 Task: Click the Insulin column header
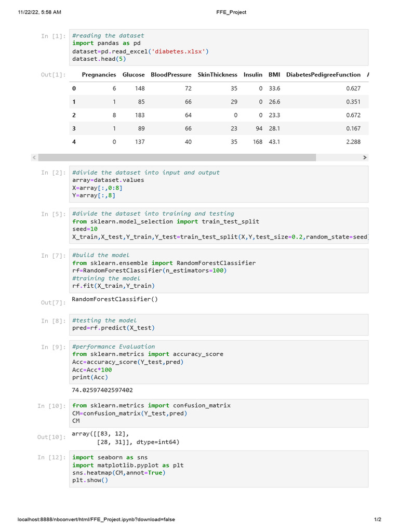[x=253, y=75]
